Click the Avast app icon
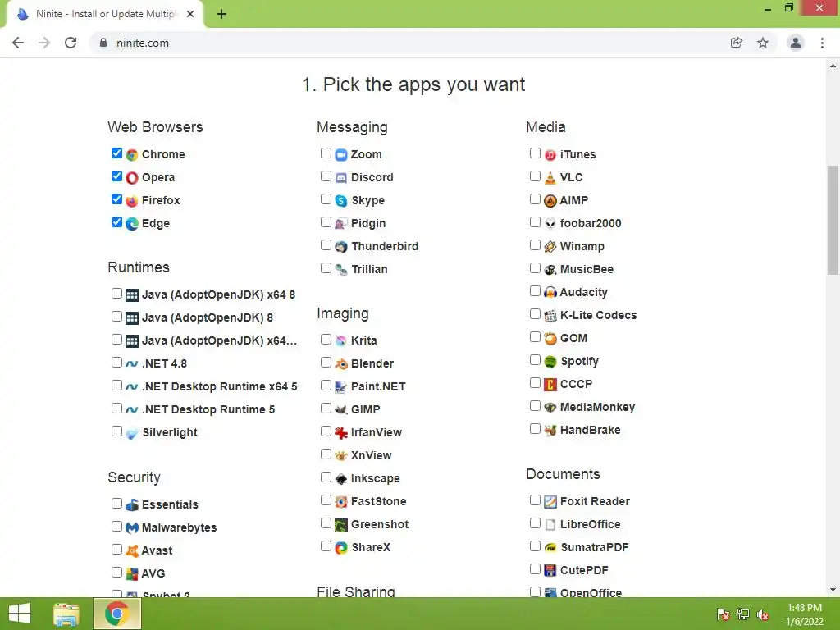Image resolution: width=840 pixels, height=630 pixels. pos(132,550)
